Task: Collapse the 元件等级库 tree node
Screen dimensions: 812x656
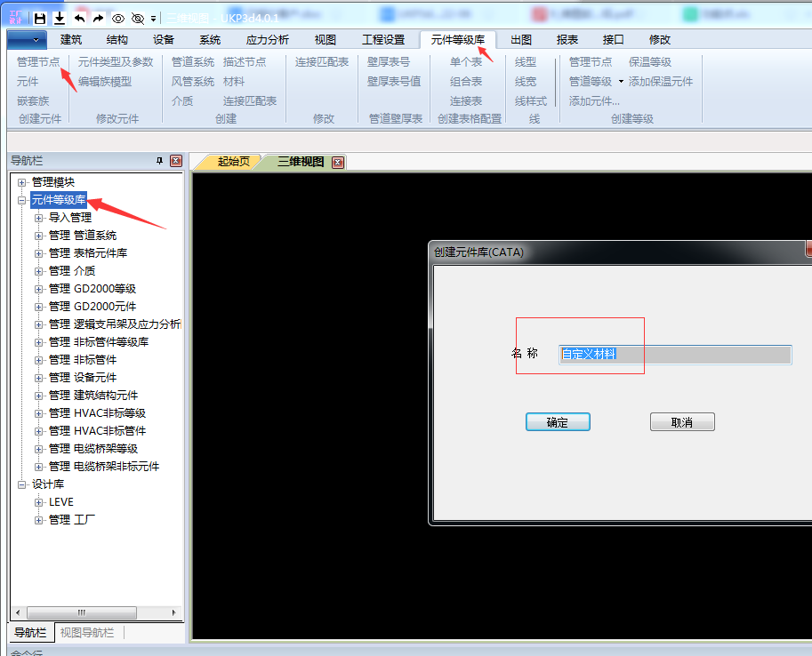Action: 22,200
